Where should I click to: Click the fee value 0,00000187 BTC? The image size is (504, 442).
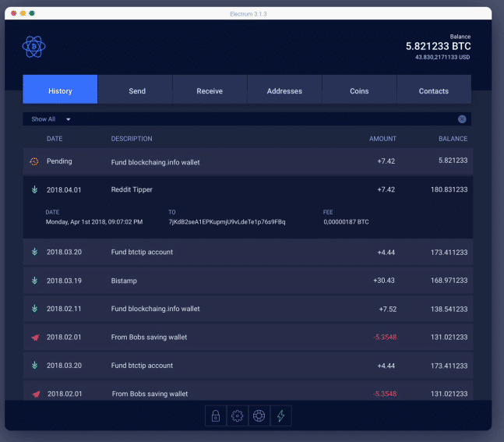point(346,221)
